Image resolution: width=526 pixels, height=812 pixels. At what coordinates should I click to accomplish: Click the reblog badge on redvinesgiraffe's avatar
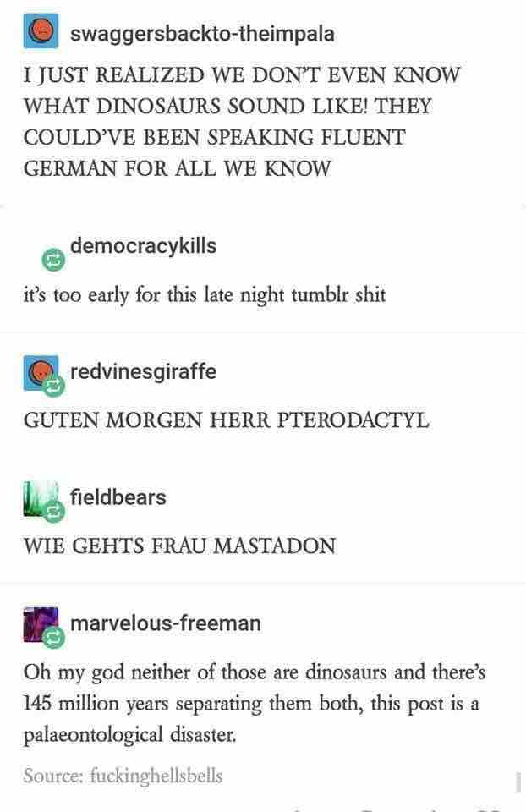click(53, 386)
